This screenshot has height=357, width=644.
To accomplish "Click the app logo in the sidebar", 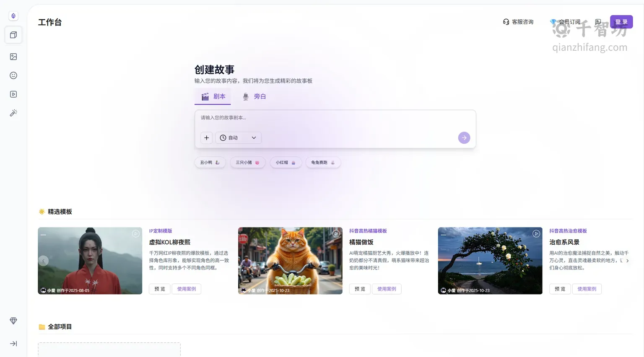I will (13, 16).
